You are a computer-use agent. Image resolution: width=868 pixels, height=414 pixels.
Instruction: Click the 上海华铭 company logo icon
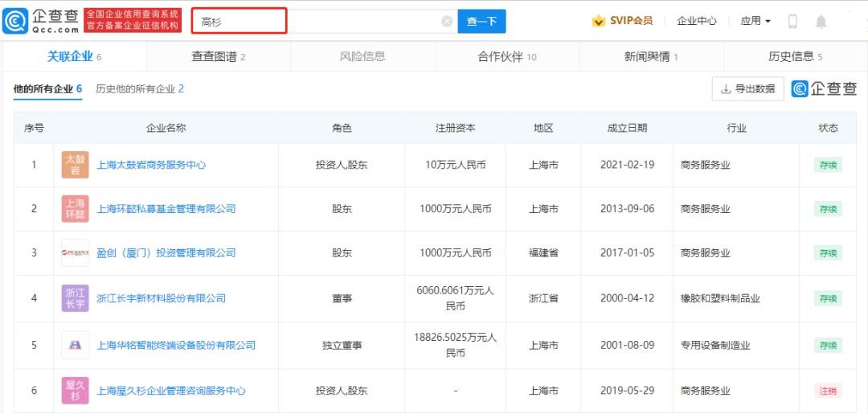(76, 346)
